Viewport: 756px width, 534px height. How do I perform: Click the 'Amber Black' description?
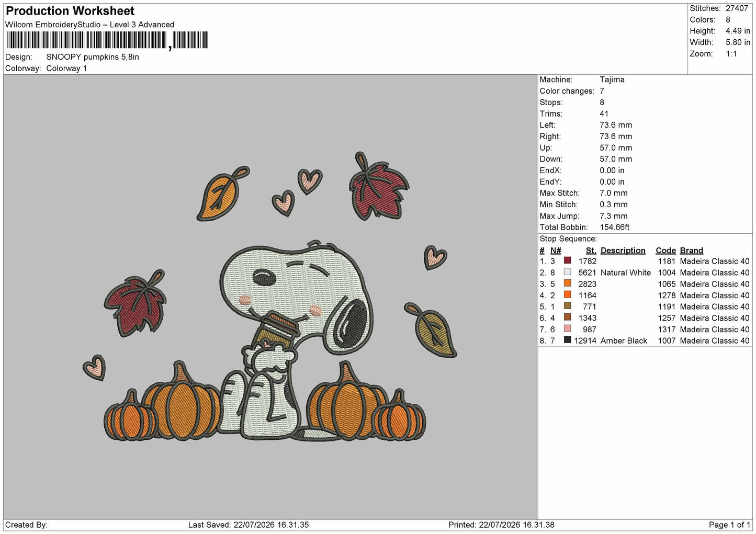click(624, 340)
